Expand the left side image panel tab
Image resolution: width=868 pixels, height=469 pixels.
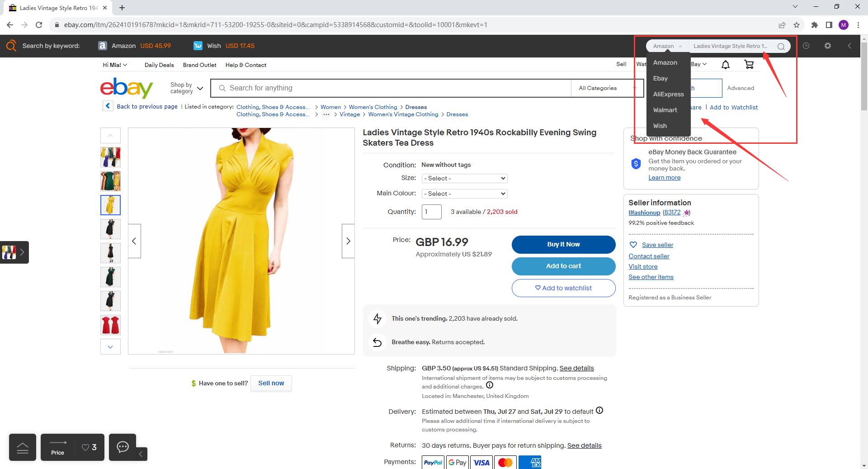[x=14, y=252]
